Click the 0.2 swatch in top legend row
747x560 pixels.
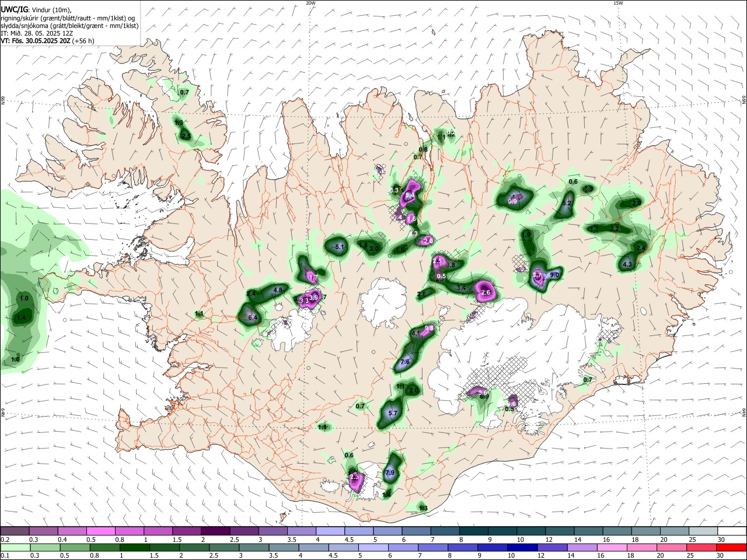[15, 531]
